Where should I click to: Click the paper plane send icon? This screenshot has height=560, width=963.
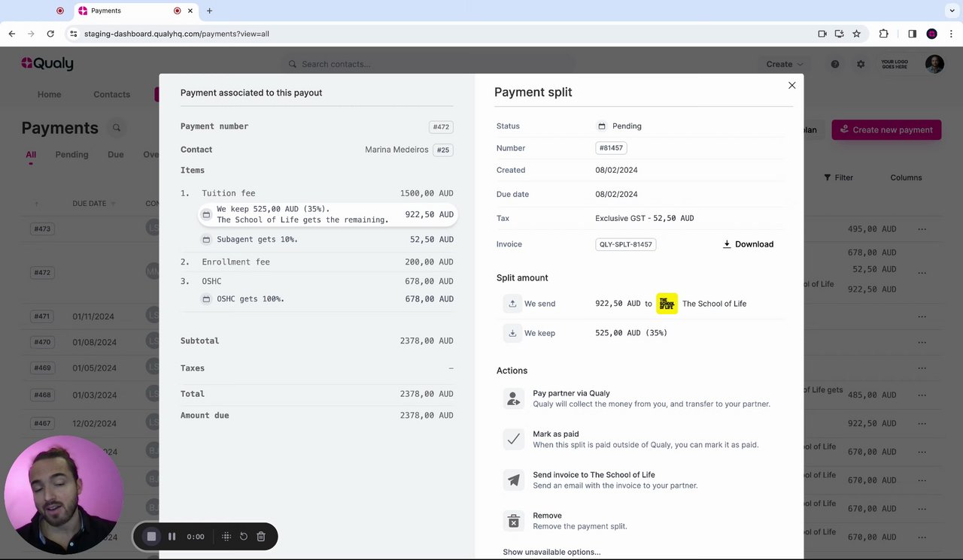tap(513, 480)
